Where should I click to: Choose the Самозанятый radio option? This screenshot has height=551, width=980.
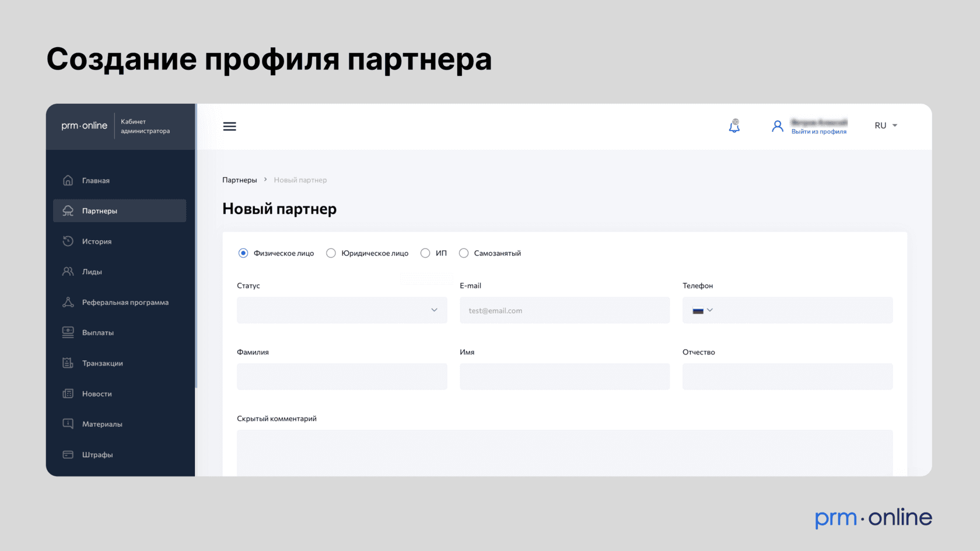(x=464, y=253)
